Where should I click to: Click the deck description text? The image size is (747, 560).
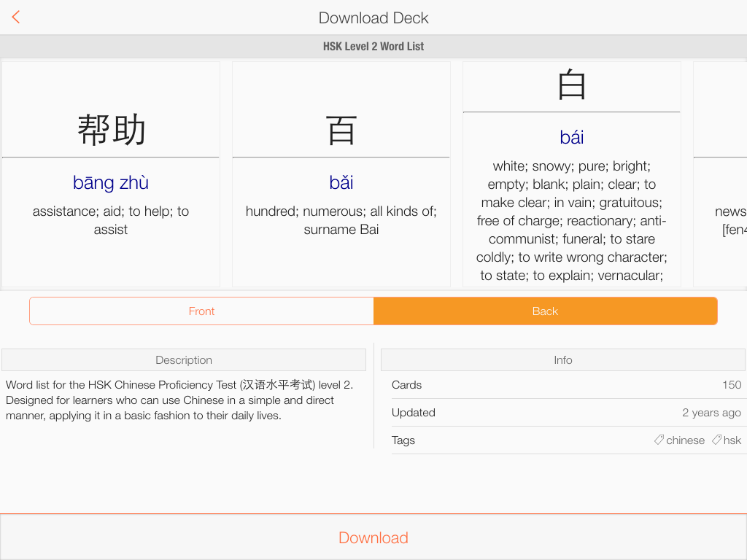[179, 400]
